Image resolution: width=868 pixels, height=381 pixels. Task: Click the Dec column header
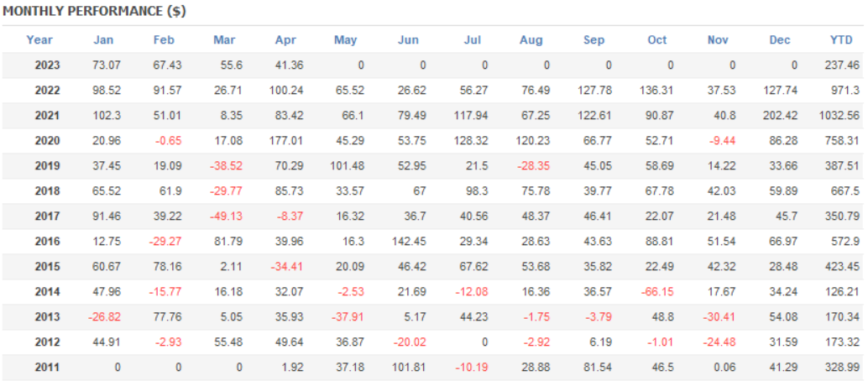point(780,39)
